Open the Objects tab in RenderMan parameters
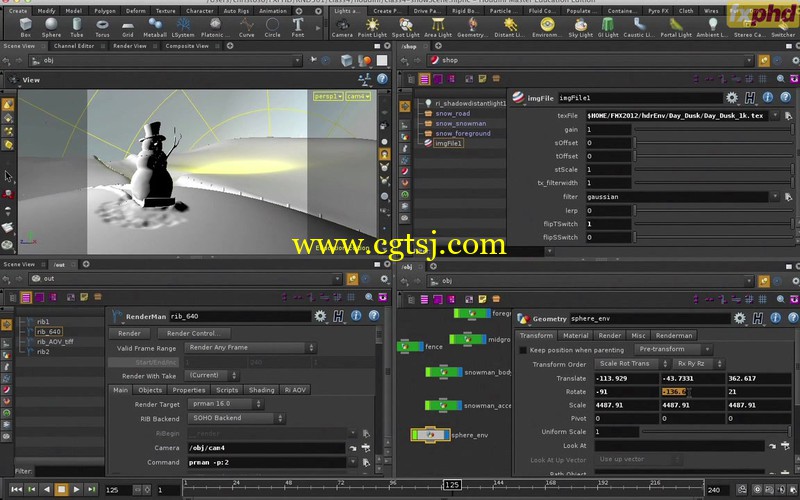 tap(150, 390)
